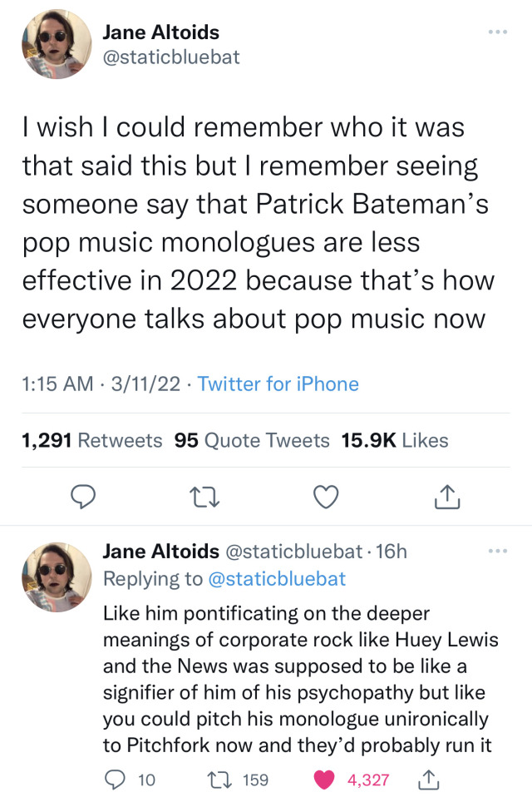This screenshot has width=532, height=797.
Task: View the 15.9K Likes list
Action: click(395, 440)
